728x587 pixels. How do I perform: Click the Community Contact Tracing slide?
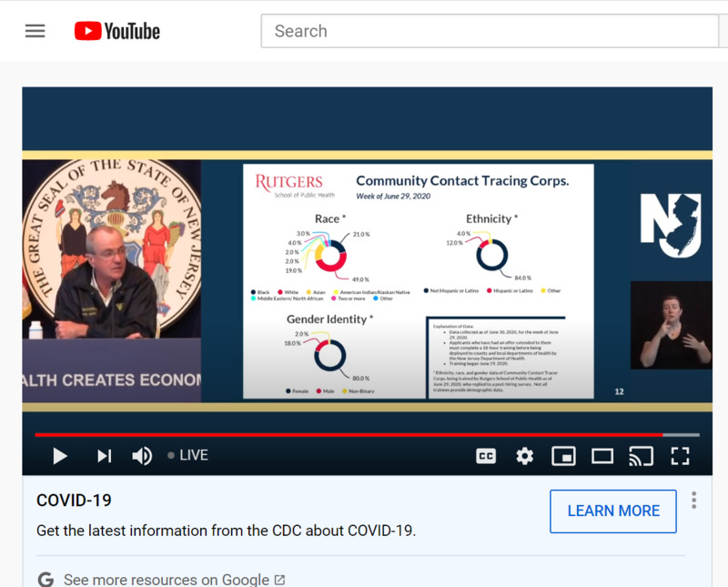pos(418,280)
